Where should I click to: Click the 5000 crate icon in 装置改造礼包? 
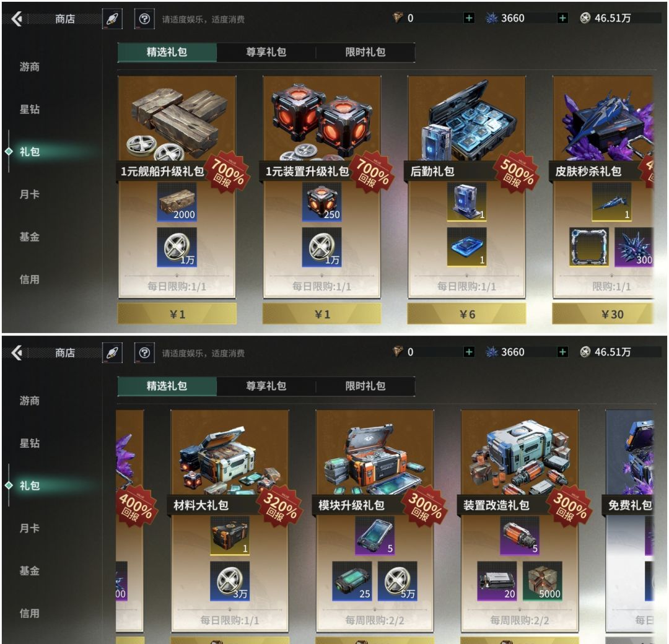pyautogui.click(x=542, y=581)
